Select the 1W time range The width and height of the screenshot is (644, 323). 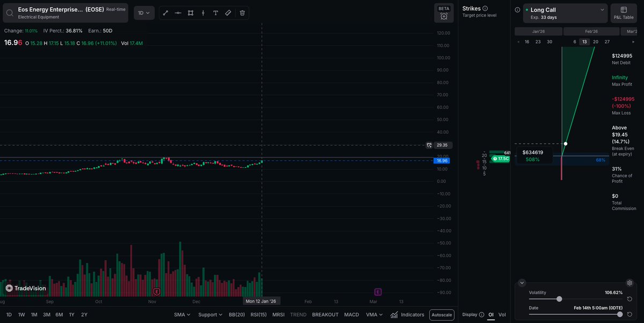pyautogui.click(x=21, y=315)
